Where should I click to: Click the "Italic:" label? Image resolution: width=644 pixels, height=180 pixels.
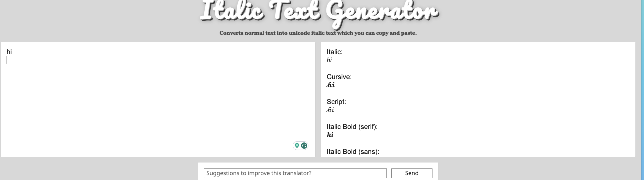[x=334, y=52]
